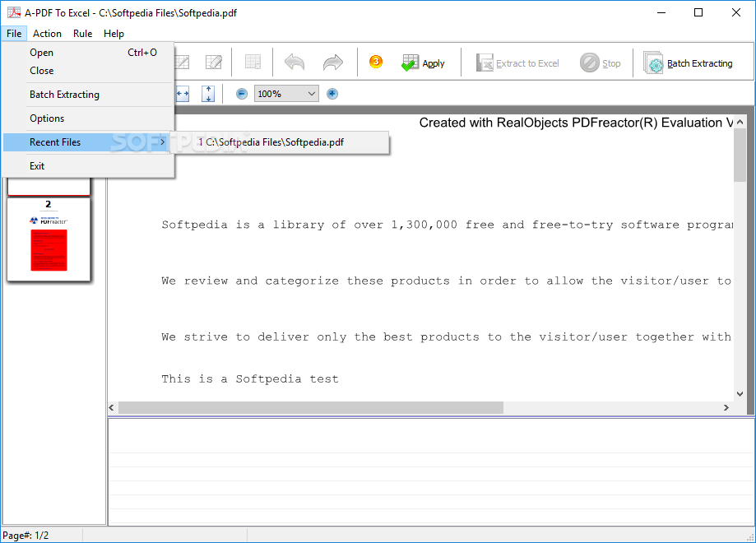Open Options from File menu
The height and width of the screenshot is (543, 756).
(x=88, y=118)
